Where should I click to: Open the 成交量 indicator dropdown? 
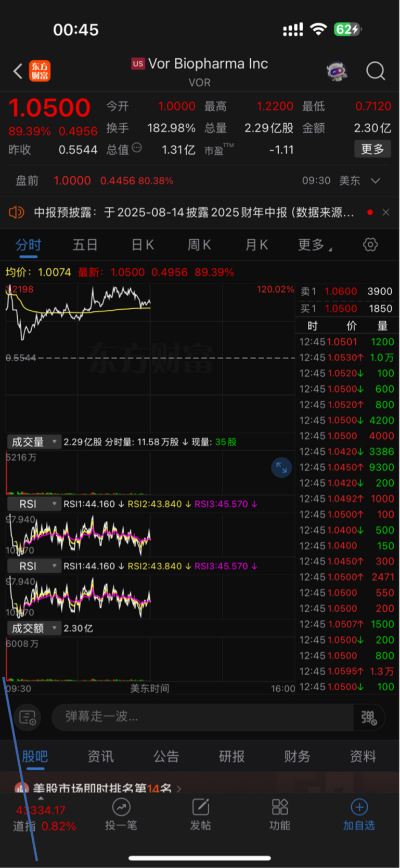(x=34, y=442)
